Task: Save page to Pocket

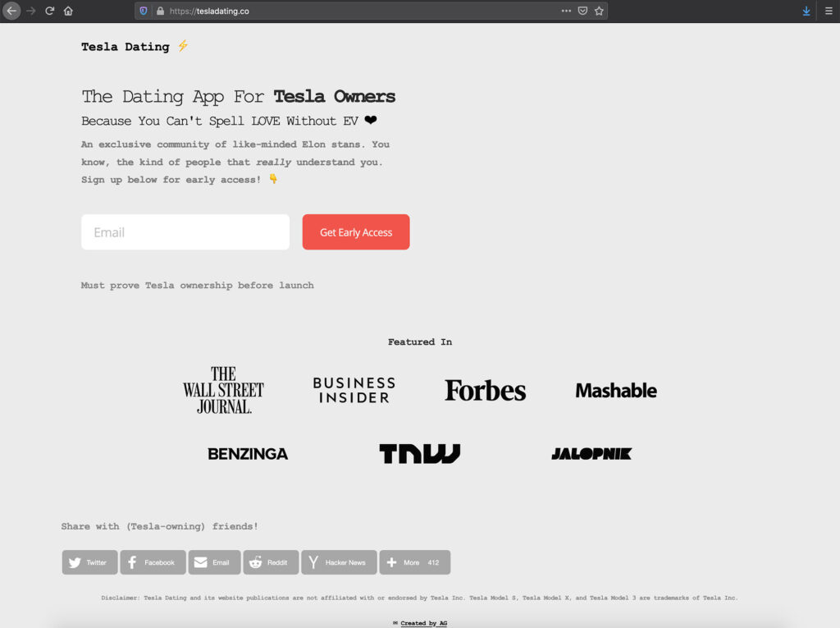Action: point(583,11)
